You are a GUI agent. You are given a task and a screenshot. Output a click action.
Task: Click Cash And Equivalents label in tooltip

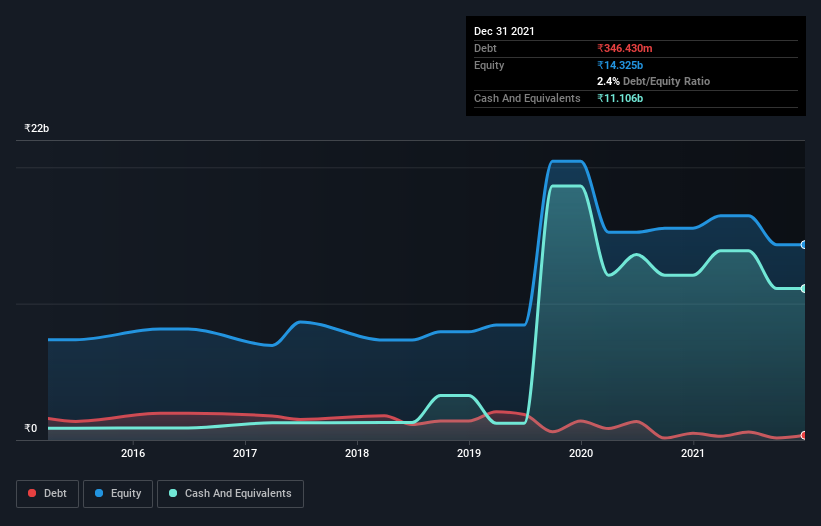527,98
